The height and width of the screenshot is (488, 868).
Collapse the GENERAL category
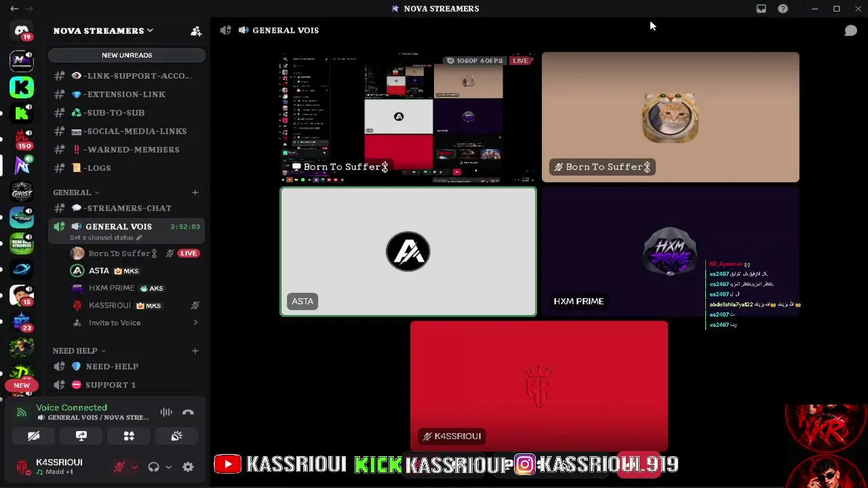[x=76, y=192]
